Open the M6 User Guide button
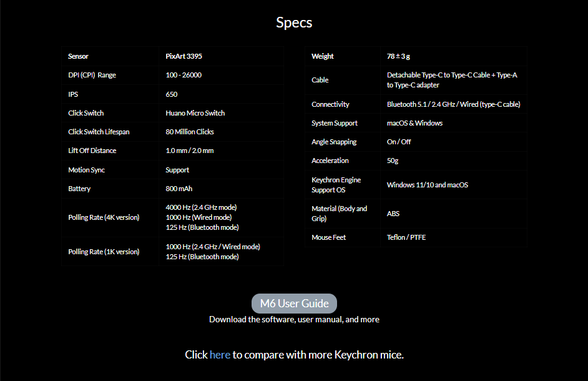The width and height of the screenshot is (588, 381). click(x=294, y=304)
